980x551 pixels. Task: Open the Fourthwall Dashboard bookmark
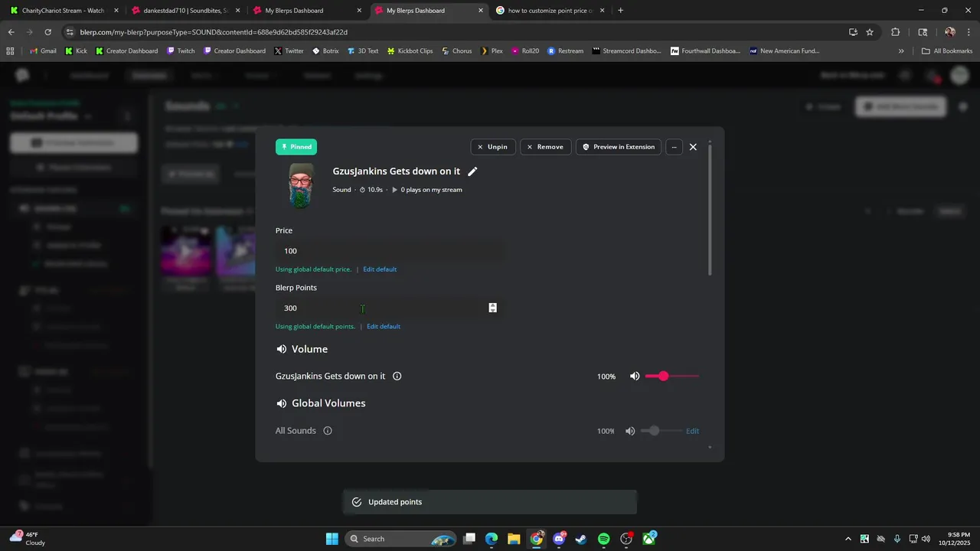(706, 51)
